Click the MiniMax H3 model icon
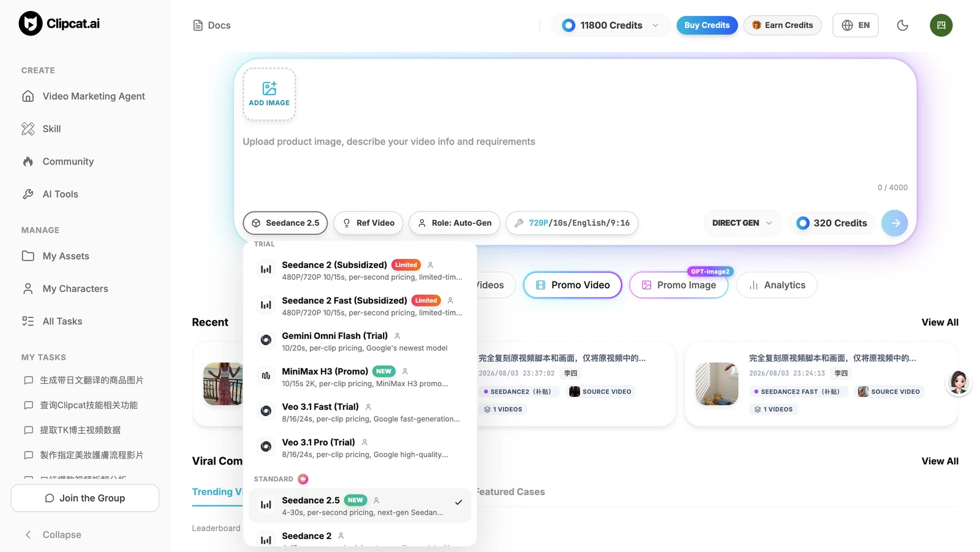The width and height of the screenshot is (980, 552). 266,376
